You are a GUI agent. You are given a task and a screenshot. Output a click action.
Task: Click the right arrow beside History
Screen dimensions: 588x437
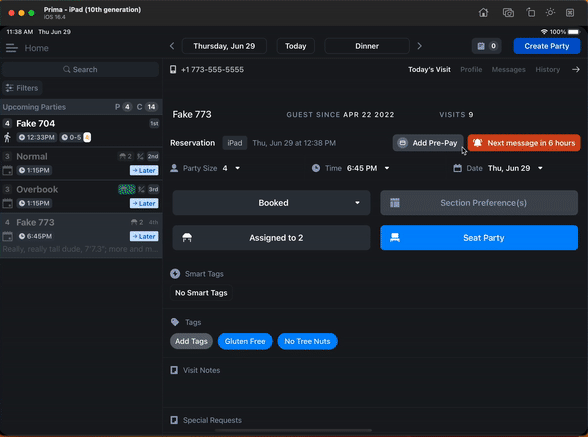[576, 69]
